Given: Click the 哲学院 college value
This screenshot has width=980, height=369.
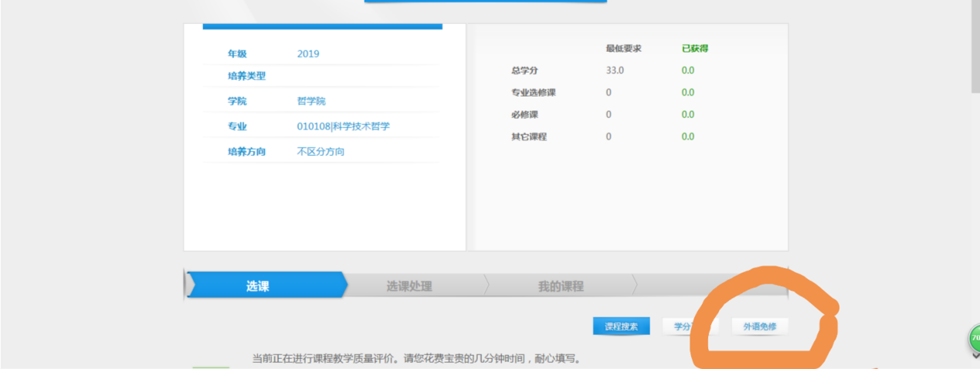Looking at the screenshot, I should (312, 101).
